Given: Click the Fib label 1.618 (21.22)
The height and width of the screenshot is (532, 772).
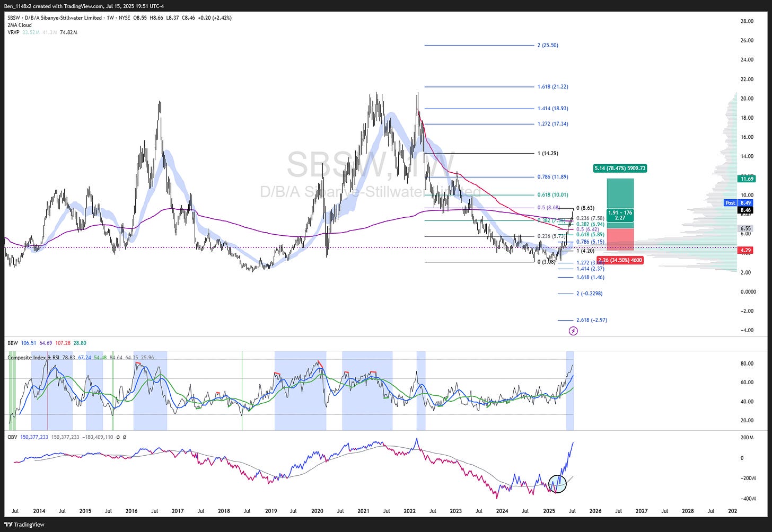Looking at the screenshot, I should tap(552, 86).
